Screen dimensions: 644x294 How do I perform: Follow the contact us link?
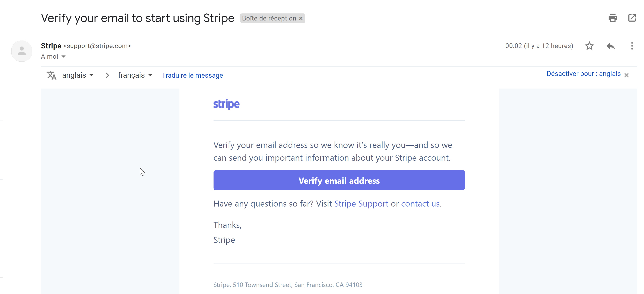coord(420,204)
